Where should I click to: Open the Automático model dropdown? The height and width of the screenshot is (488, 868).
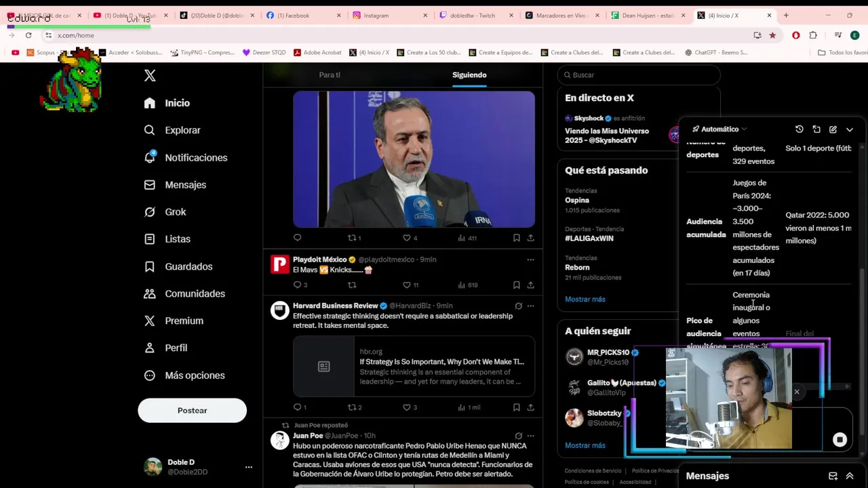click(x=719, y=129)
